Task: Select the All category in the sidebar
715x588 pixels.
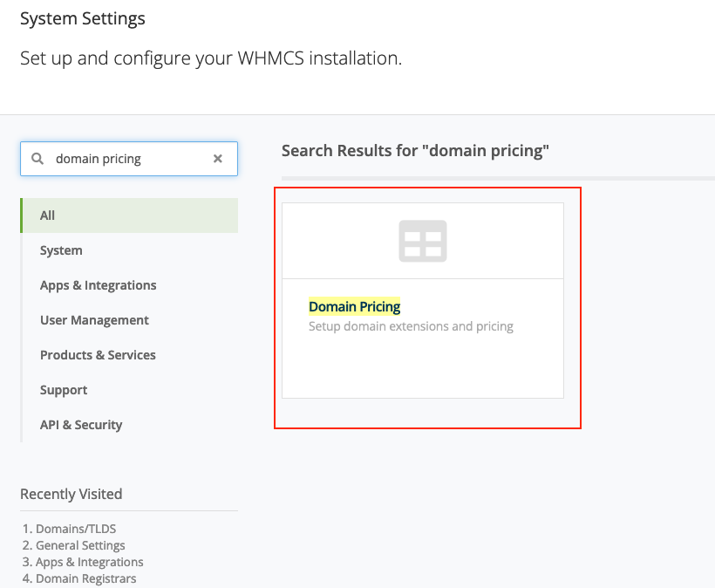Action: click(48, 215)
